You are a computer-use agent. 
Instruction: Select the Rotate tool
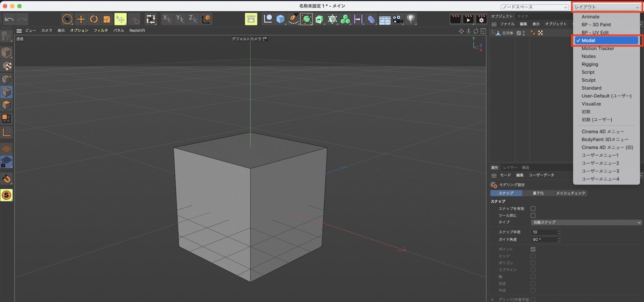94,19
